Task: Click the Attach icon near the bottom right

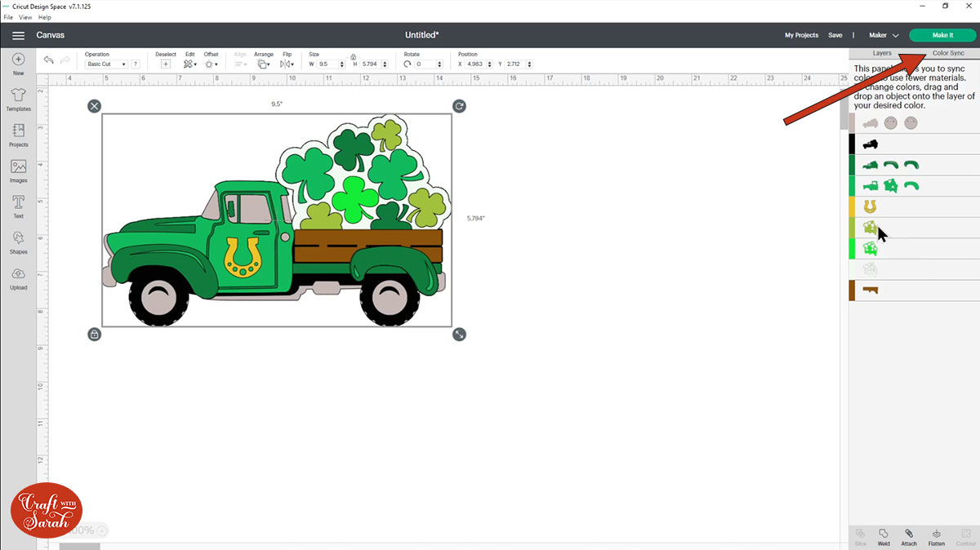Action: click(909, 536)
